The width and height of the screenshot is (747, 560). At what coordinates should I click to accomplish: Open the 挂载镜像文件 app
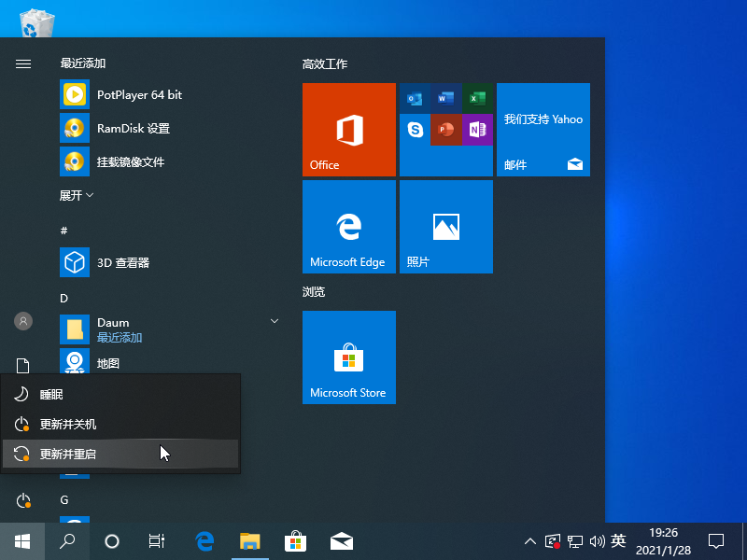130,161
